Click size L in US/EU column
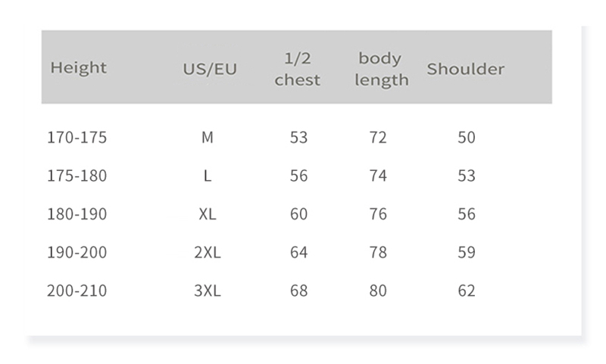606x364 pixels. pos(208,176)
